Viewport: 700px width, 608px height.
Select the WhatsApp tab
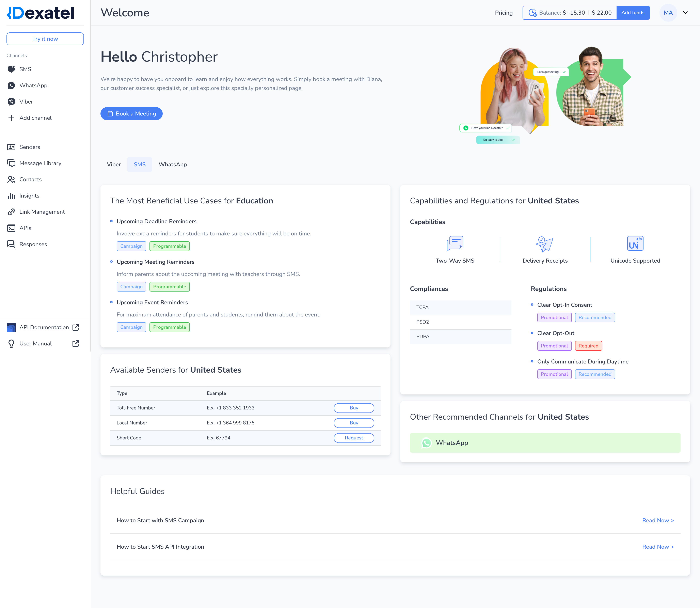pyautogui.click(x=173, y=164)
